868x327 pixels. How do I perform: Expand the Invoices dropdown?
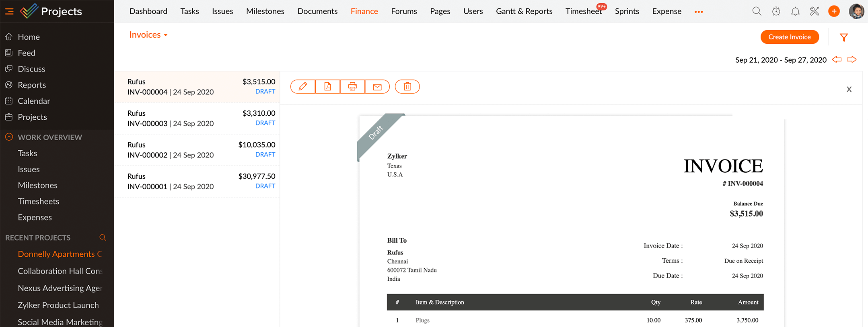tap(148, 35)
